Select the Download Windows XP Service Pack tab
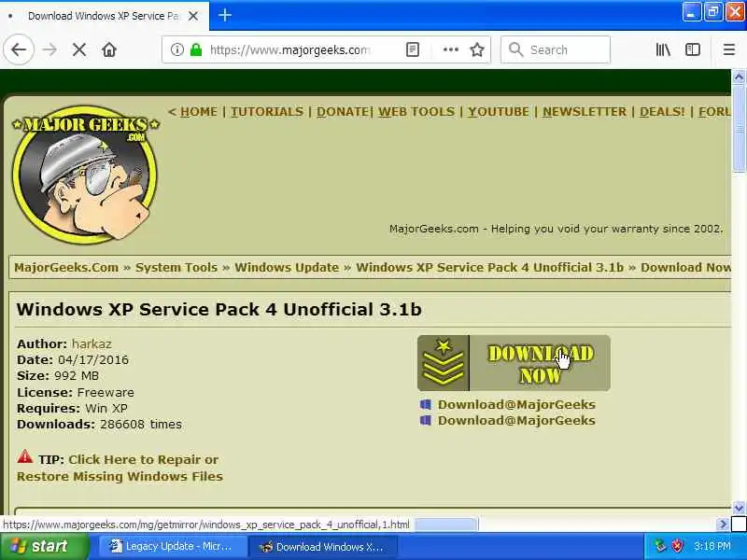This screenshot has width=747, height=560. point(104,16)
